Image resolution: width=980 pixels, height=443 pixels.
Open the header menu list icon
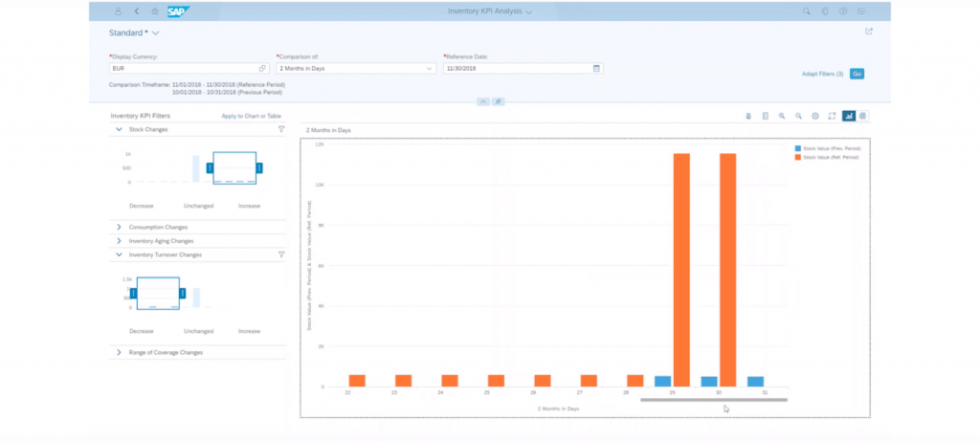click(x=862, y=11)
